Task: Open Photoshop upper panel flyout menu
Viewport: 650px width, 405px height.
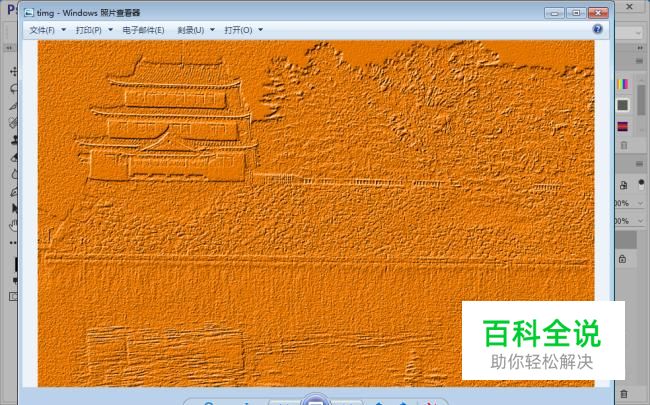Action: click(x=640, y=61)
